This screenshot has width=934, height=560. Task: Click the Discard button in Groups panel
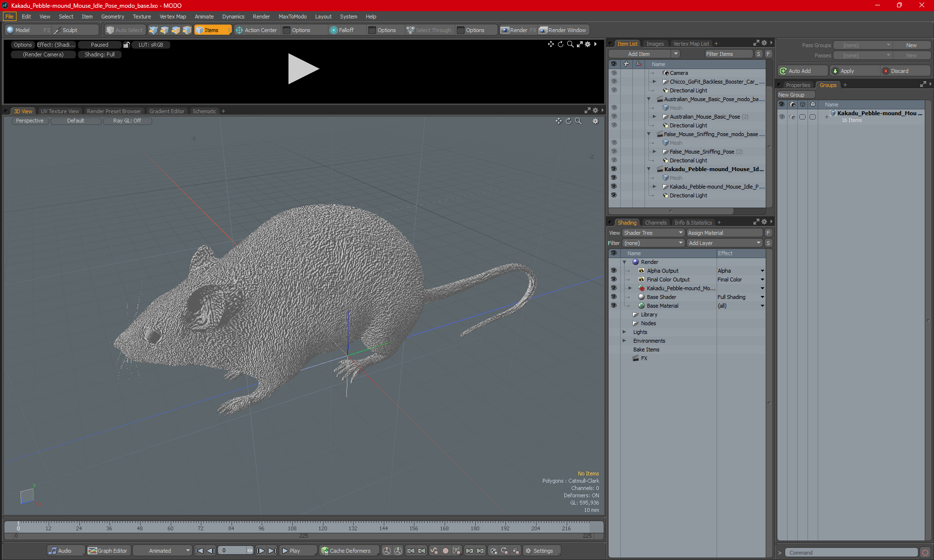pos(900,70)
